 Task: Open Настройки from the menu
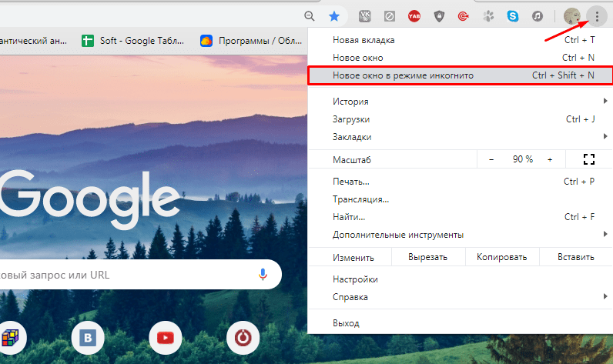[355, 279]
